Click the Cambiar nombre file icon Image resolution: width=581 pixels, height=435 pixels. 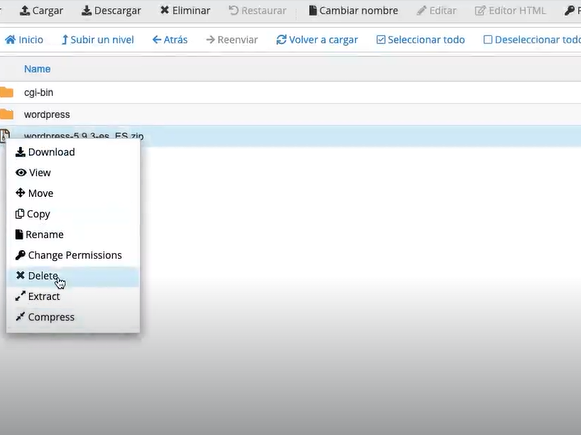(x=313, y=10)
